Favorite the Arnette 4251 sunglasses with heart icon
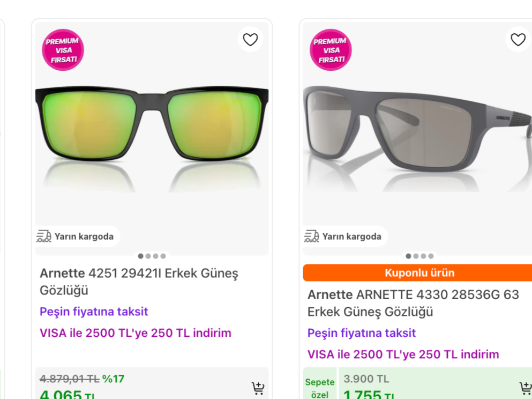 tap(250, 39)
